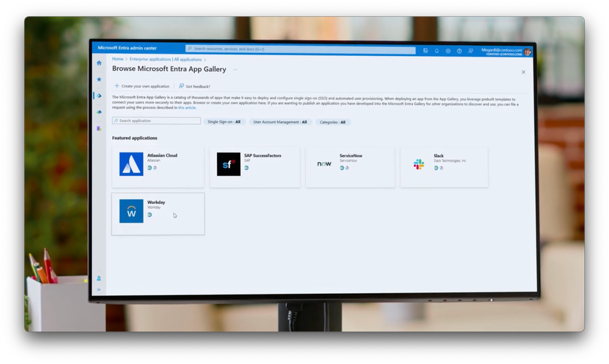The height and width of the screenshot is (364, 609).
Task: Click the Got feedback? button
Action: tap(194, 86)
